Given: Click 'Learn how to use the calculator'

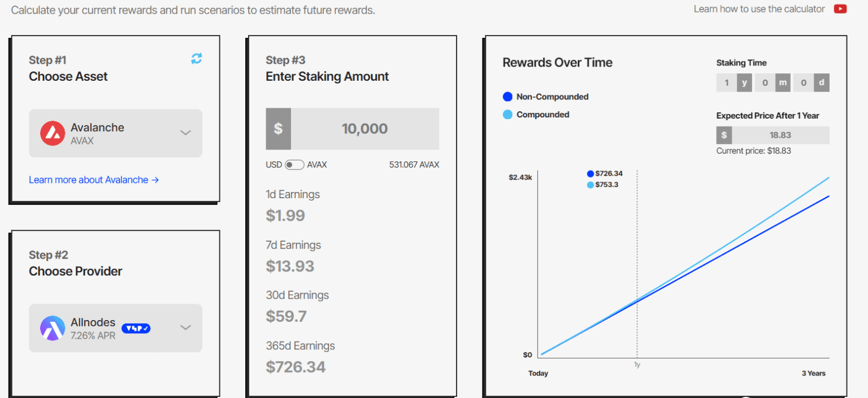Looking at the screenshot, I should point(758,9).
